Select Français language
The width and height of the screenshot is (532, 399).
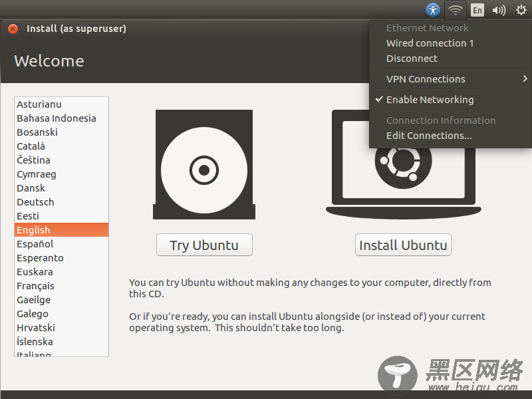61,286
